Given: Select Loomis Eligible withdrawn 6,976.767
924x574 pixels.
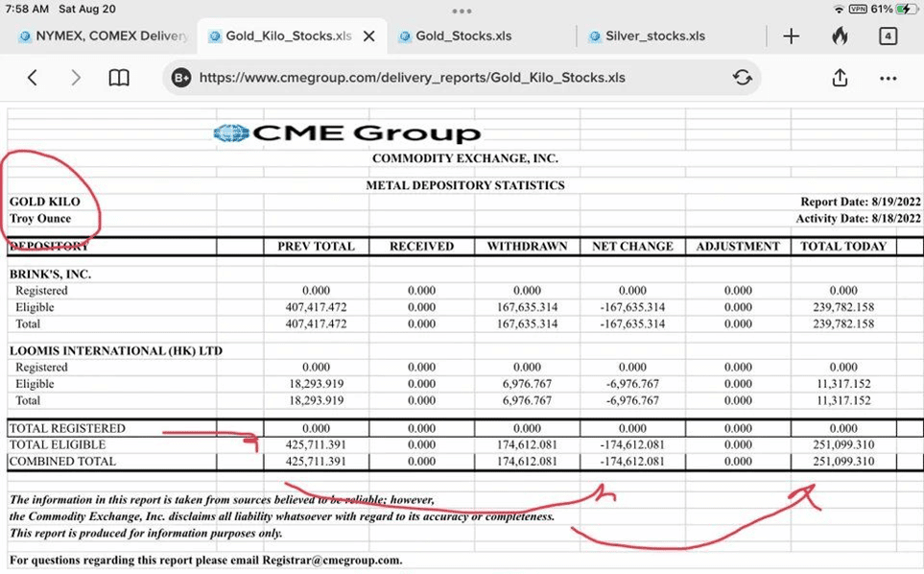Looking at the screenshot, I should point(527,384).
